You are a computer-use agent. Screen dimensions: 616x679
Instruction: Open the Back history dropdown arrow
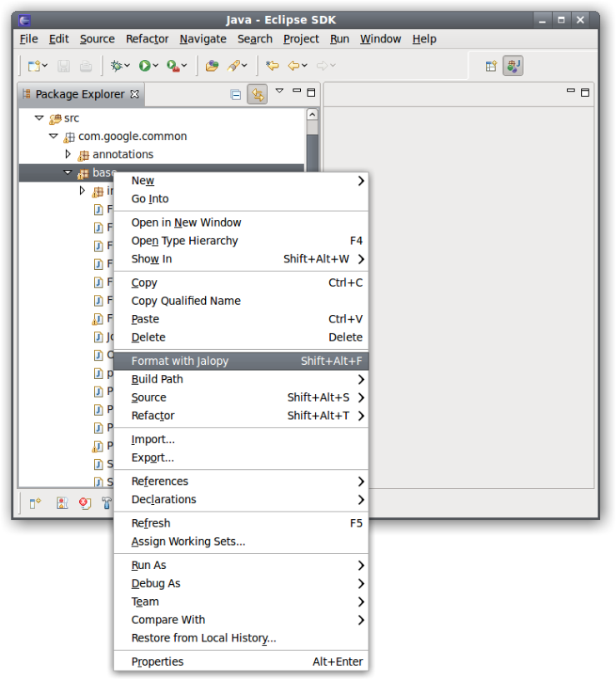(304, 66)
